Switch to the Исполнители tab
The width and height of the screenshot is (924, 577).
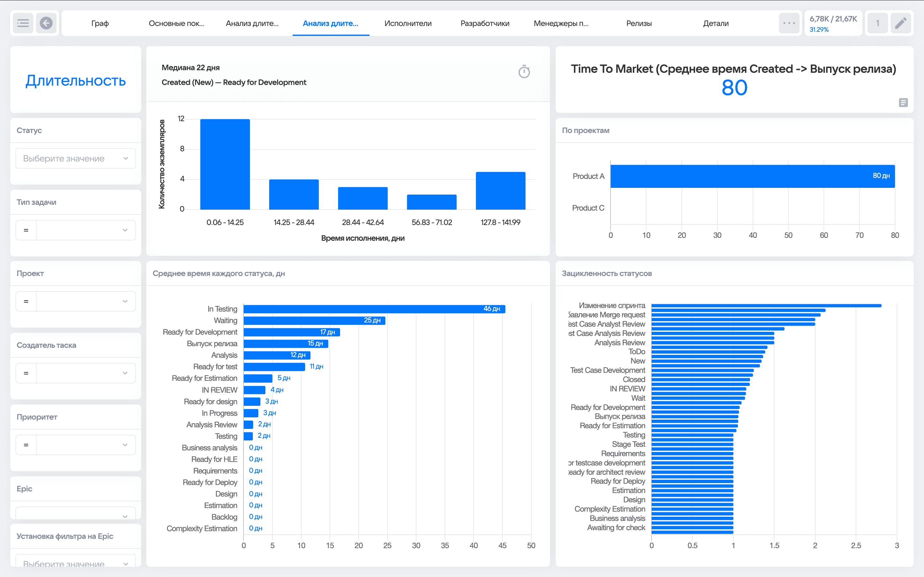point(408,23)
